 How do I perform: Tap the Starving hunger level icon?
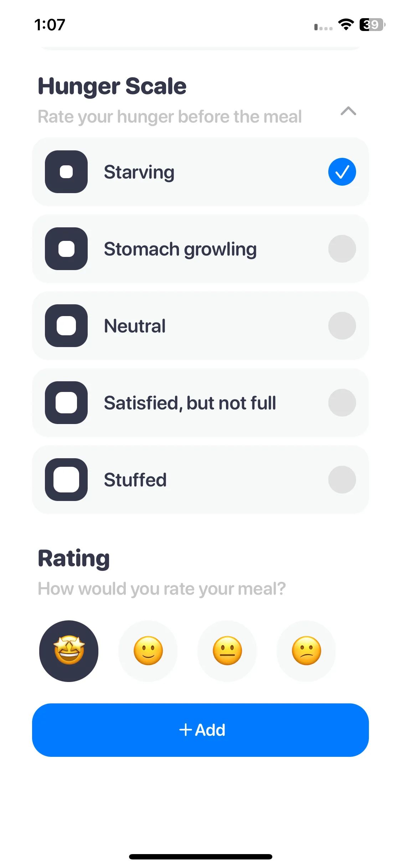(x=66, y=172)
